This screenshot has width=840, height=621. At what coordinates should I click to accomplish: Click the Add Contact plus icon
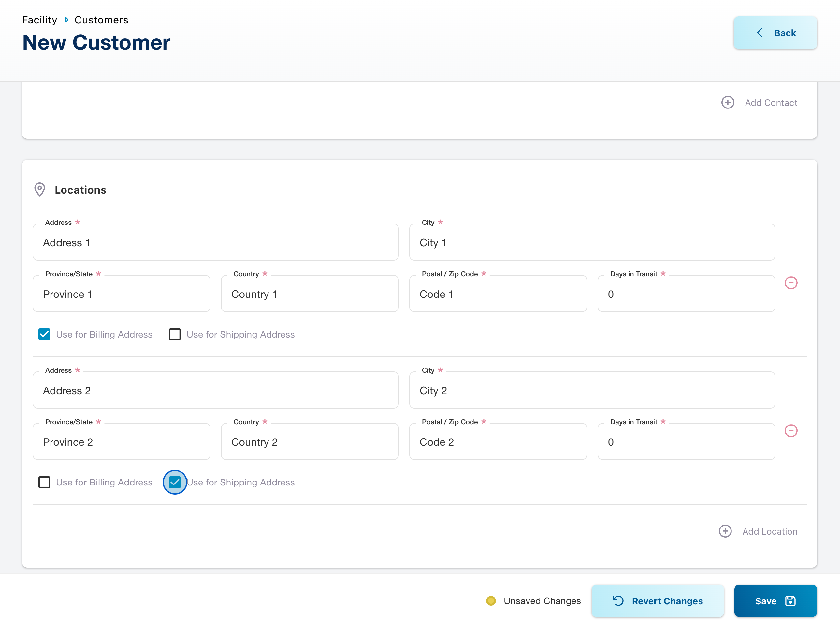click(x=728, y=102)
